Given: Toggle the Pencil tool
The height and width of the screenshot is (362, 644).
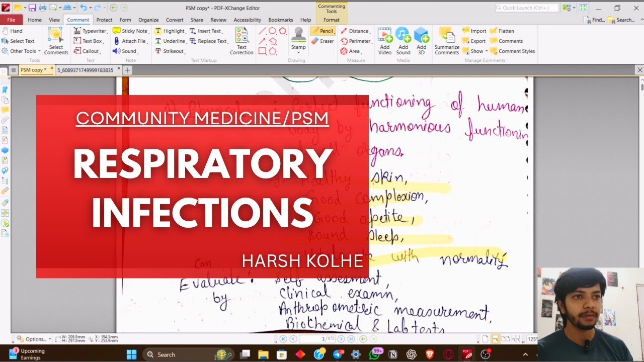Looking at the screenshot, I should click(x=323, y=31).
